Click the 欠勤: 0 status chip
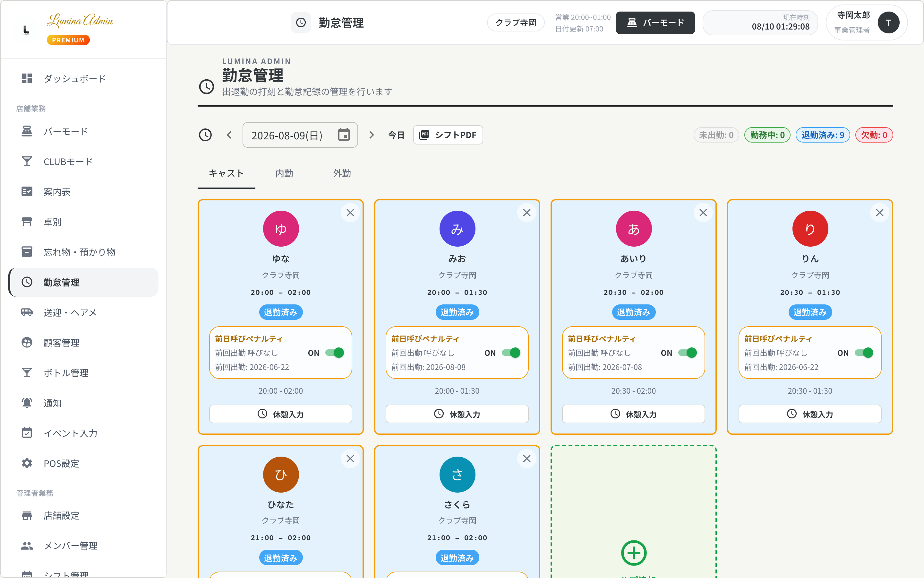Screen dimensions: 924x578 (874, 135)
